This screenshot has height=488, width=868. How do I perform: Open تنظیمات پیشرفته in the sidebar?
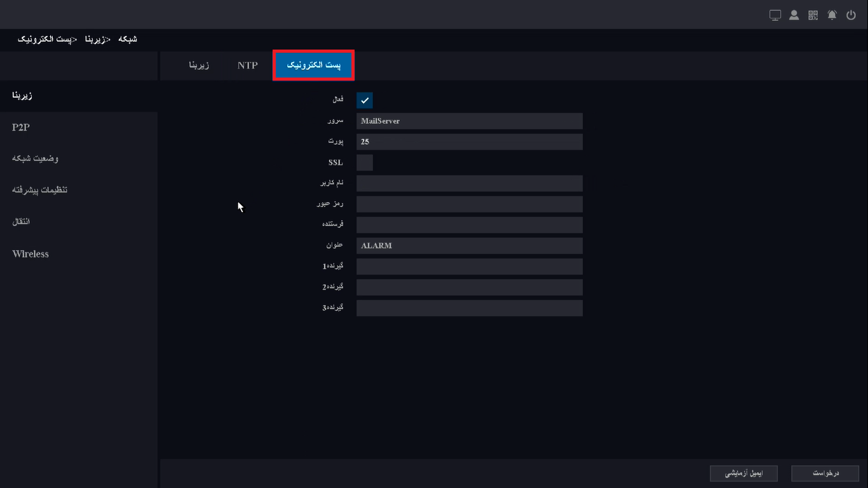[x=79, y=190]
